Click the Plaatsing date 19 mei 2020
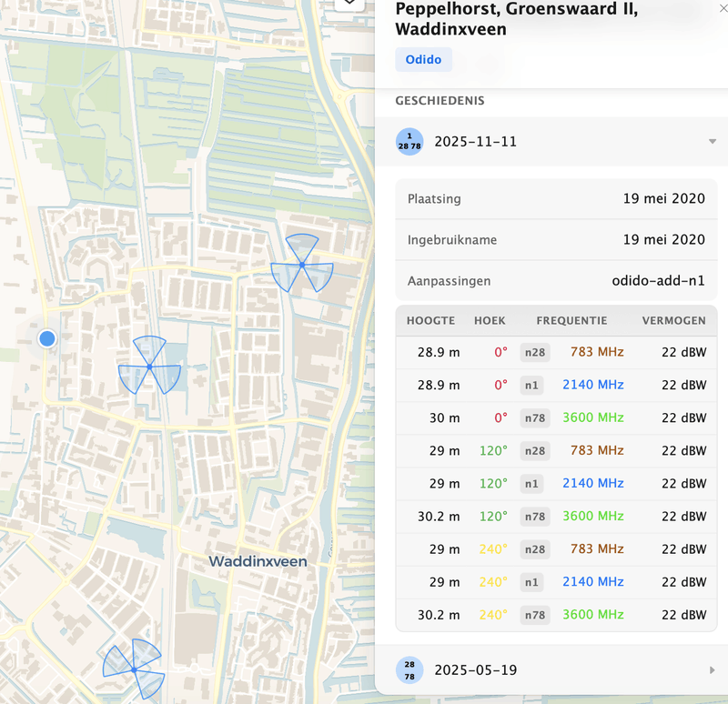Viewport: 728px width, 704px height. click(664, 198)
